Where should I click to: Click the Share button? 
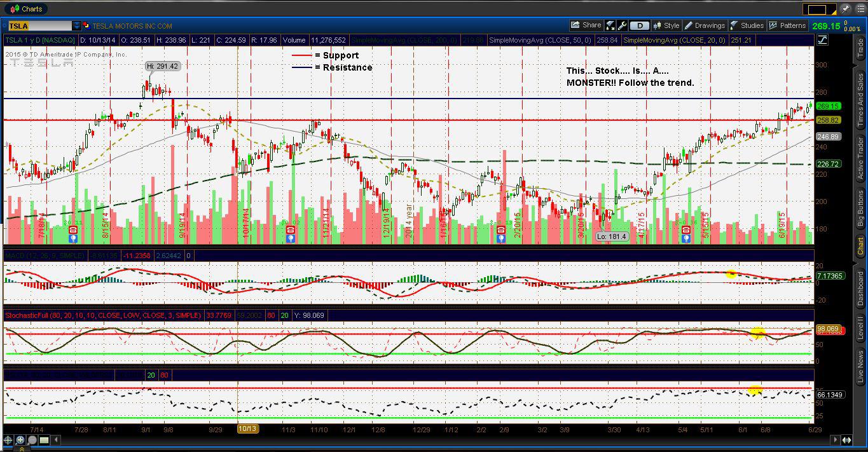click(x=586, y=25)
